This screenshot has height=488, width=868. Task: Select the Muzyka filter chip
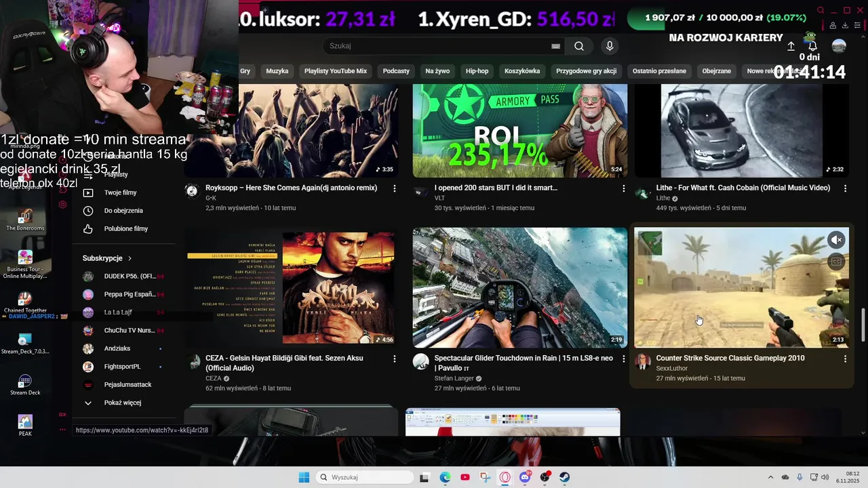coord(277,70)
